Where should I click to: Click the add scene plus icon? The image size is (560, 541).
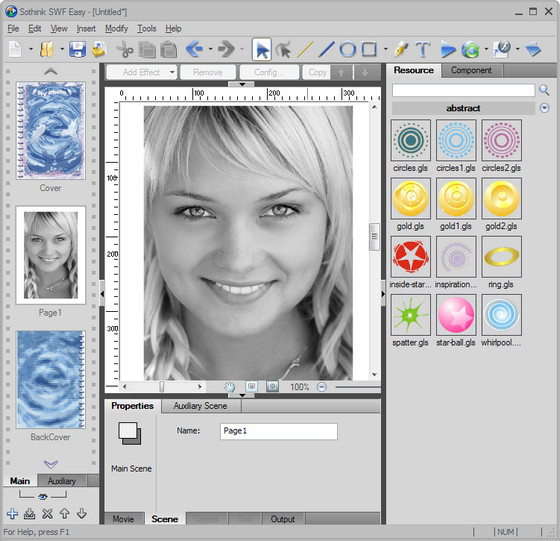click(x=12, y=514)
